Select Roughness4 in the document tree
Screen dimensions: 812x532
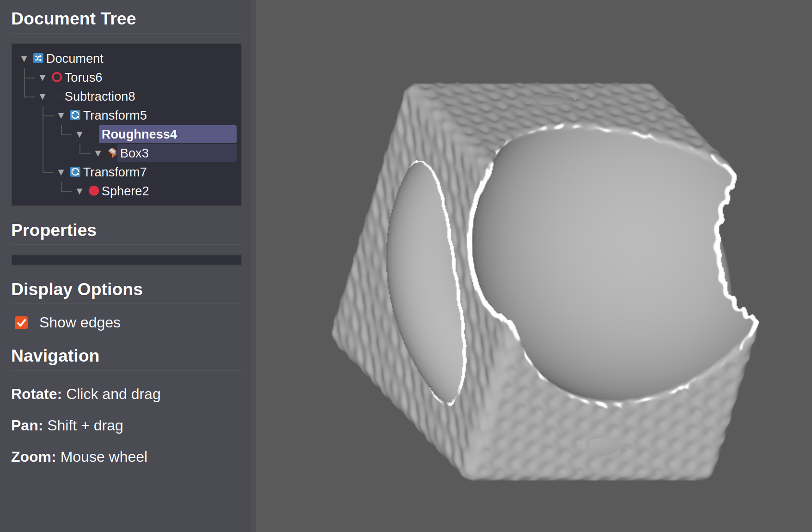click(139, 134)
